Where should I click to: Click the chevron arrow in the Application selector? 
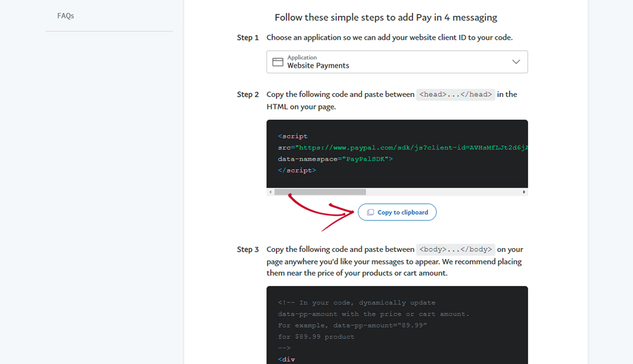point(516,62)
